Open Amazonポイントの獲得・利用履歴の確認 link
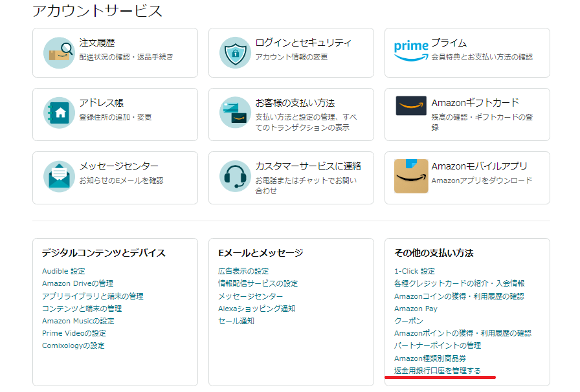 pyautogui.click(x=463, y=333)
